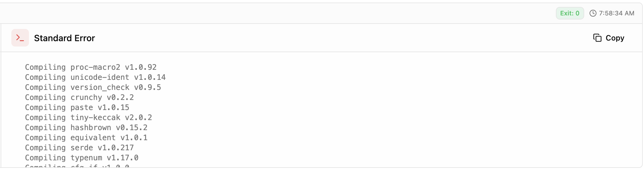Click the paste v1.0.15 line

pyautogui.click(x=77, y=108)
